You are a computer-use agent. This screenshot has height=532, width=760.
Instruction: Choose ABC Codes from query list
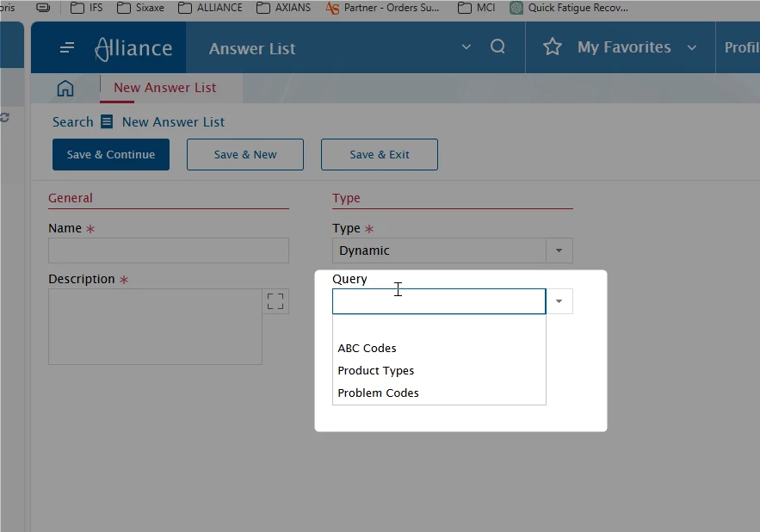coord(439,348)
